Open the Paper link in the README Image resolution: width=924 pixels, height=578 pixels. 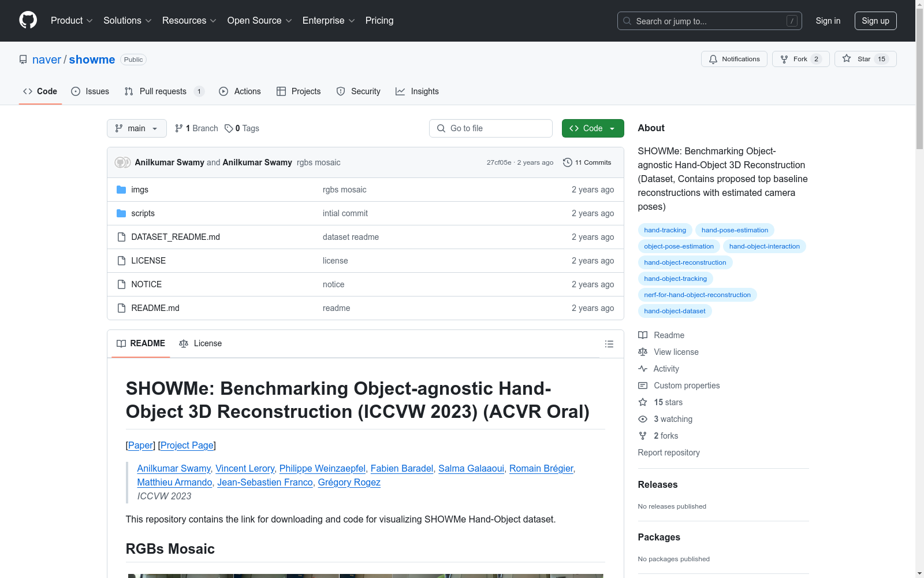click(x=140, y=445)
